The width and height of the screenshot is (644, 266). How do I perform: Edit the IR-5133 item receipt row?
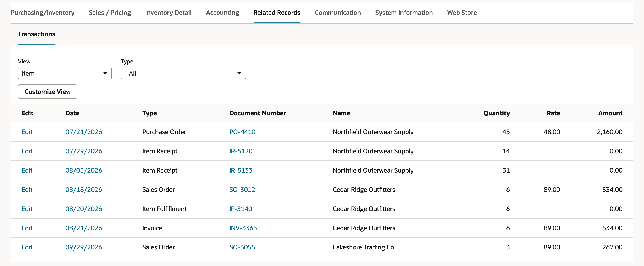tap(27, 170)
